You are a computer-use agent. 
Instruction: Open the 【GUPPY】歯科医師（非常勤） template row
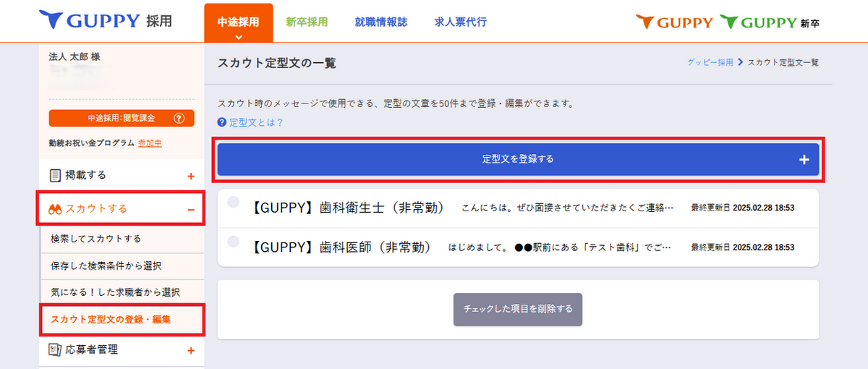pyautogui.click(x=463, y=247)
